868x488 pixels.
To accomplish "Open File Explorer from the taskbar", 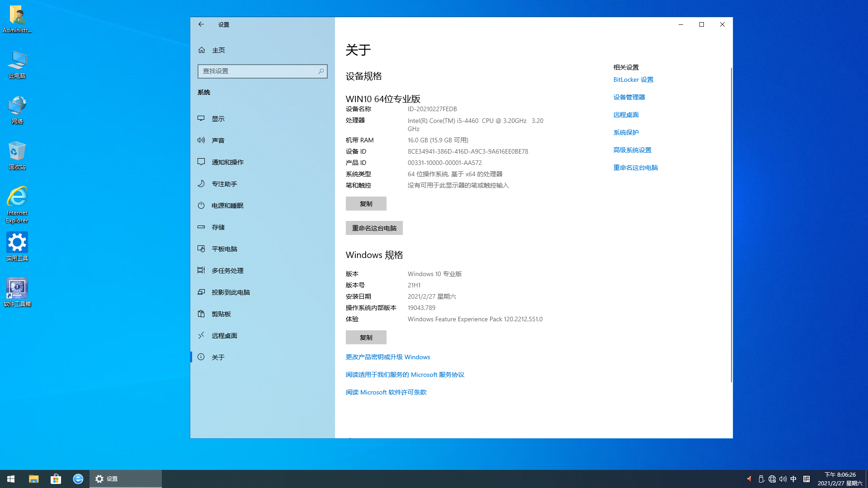I will point(34,479).
